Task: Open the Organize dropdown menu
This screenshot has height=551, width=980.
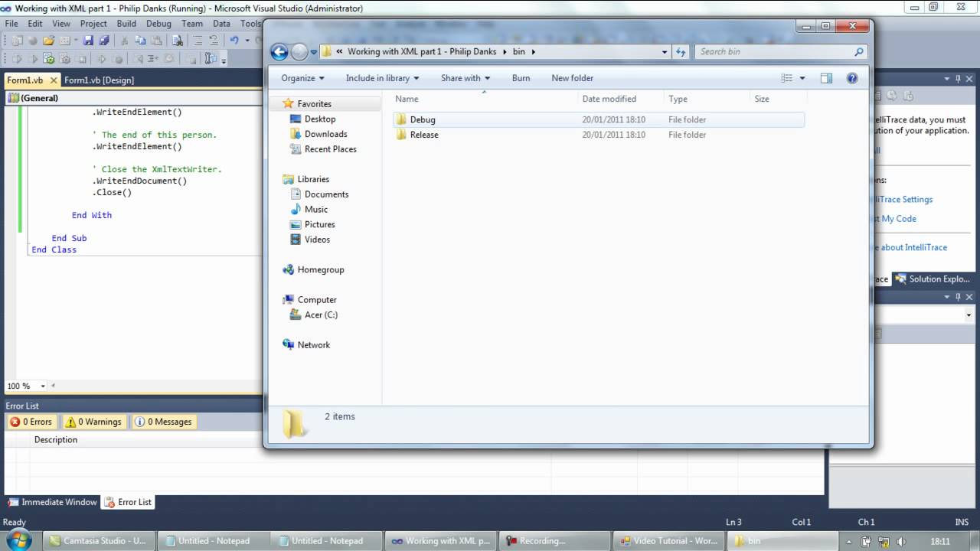Action: [x=302, y=78]
